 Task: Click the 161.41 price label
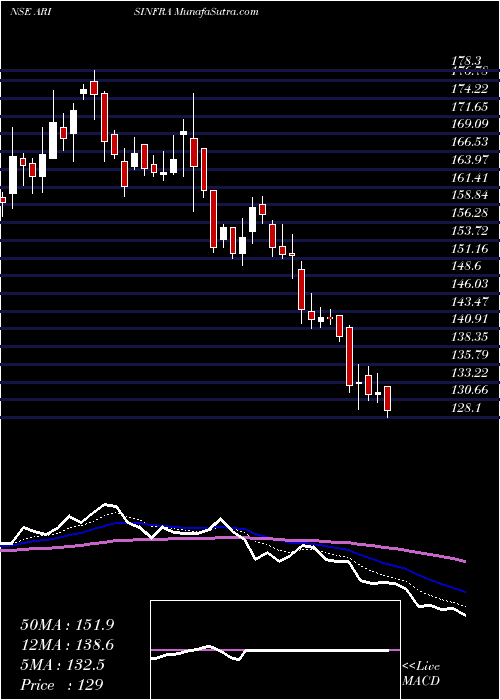click(470, 179)
